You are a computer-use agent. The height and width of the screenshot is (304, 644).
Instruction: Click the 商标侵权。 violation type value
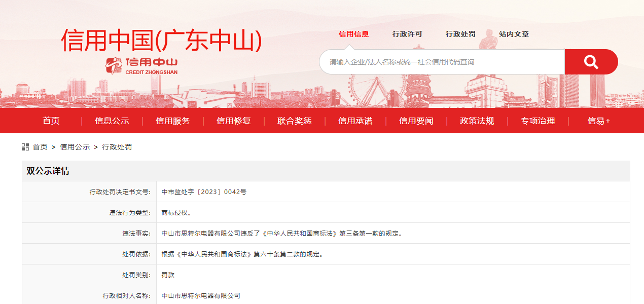[176, 213]
